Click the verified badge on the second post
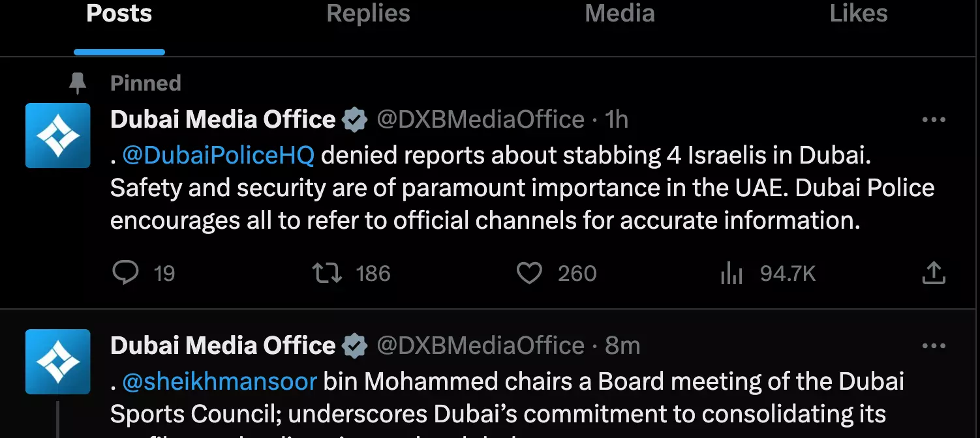980x438 pixels. (x=356, y=346)
